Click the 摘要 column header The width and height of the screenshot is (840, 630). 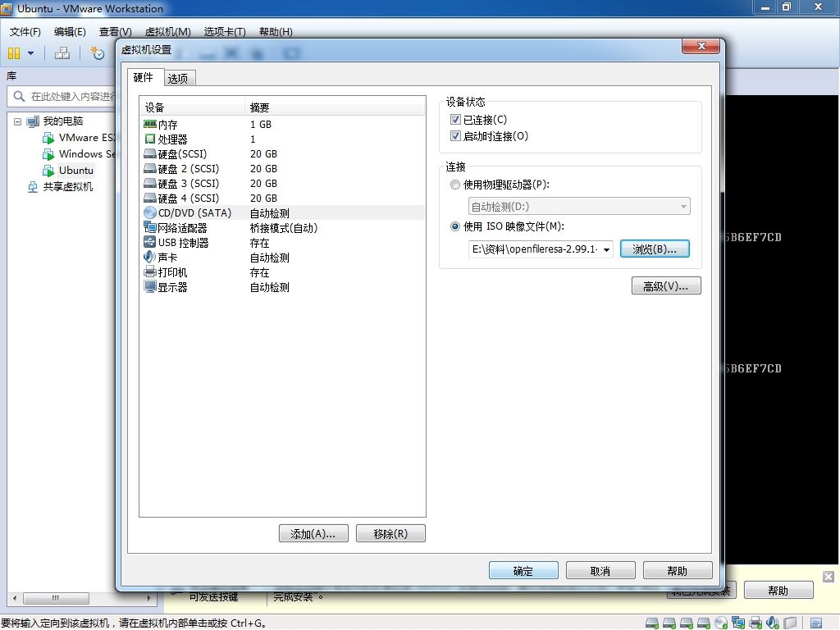coord(335,107)
